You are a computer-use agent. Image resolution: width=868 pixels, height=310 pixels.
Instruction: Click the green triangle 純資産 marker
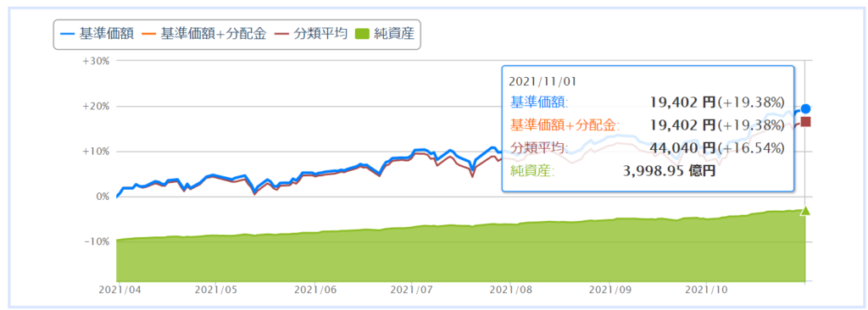[x=806, y=210]
